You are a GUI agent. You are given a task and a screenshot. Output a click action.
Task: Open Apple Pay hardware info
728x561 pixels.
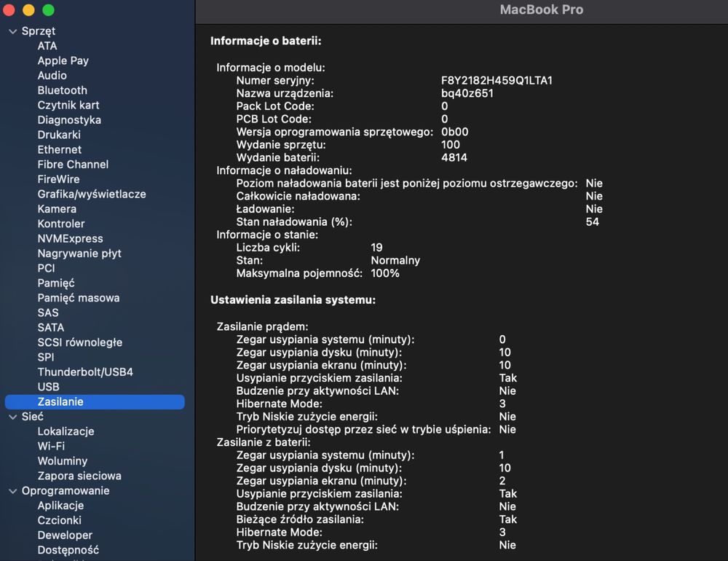(x=63, y=61)
